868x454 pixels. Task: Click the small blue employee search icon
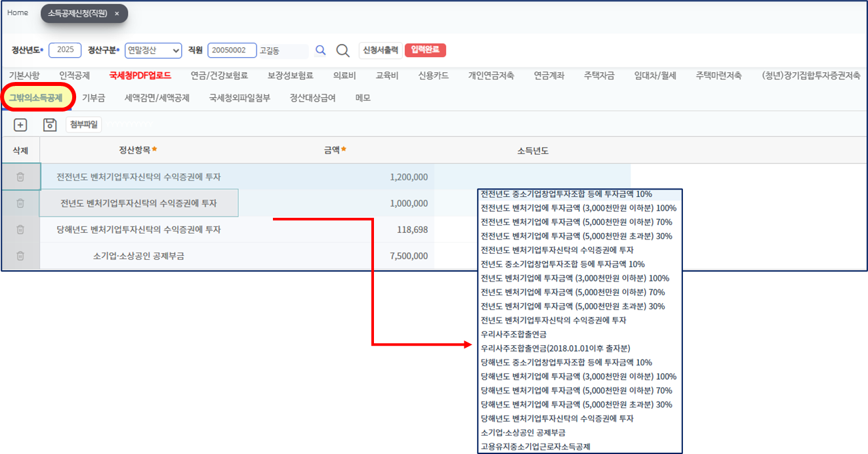coord(320,51)
